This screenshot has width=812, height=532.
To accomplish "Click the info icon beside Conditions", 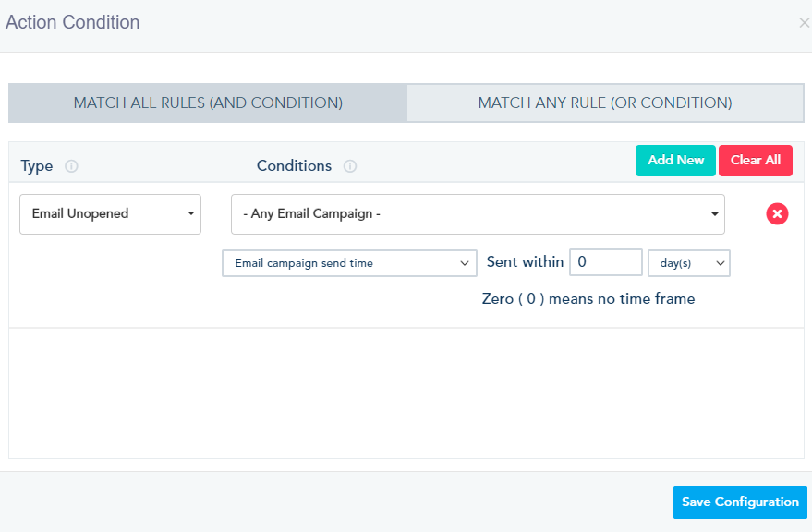I will point(350,167).
